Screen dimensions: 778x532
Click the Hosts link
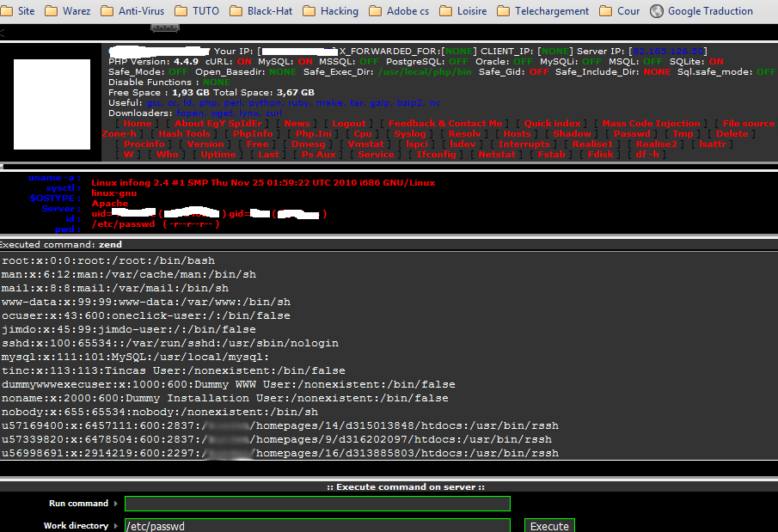(x=517, y=134)
